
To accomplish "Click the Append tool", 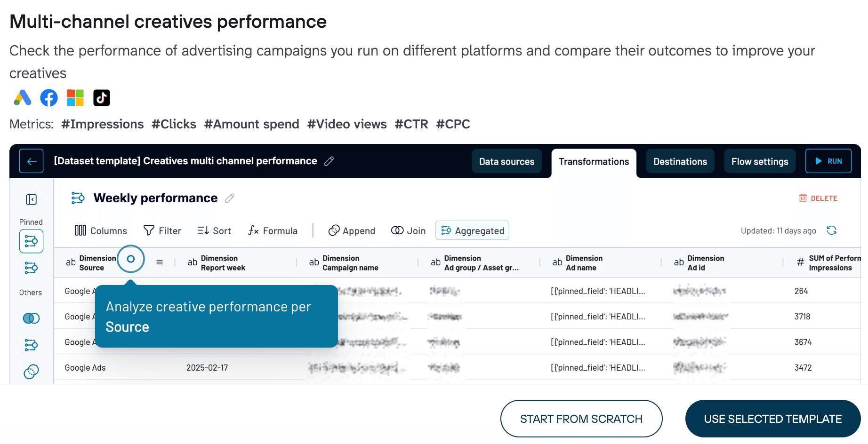I will tap(352, 230).
